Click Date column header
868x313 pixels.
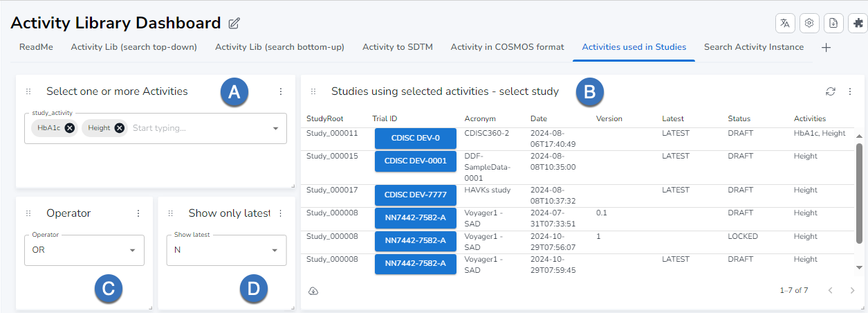(x=539, y=119)
